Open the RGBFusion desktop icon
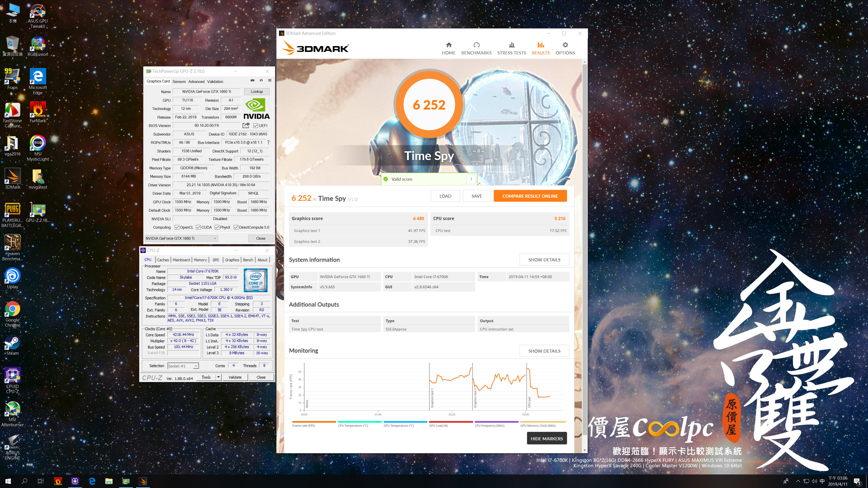 (38, 47)
